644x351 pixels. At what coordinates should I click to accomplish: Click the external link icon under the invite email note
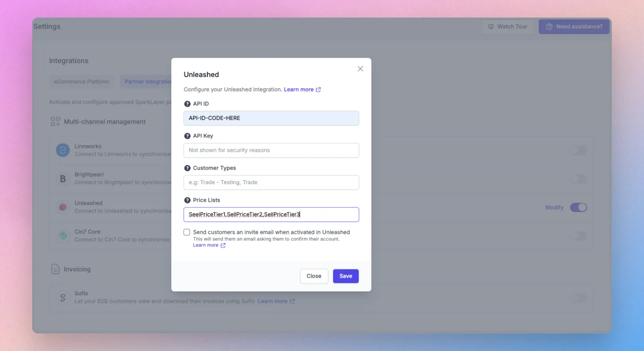(x=223, y=246)
